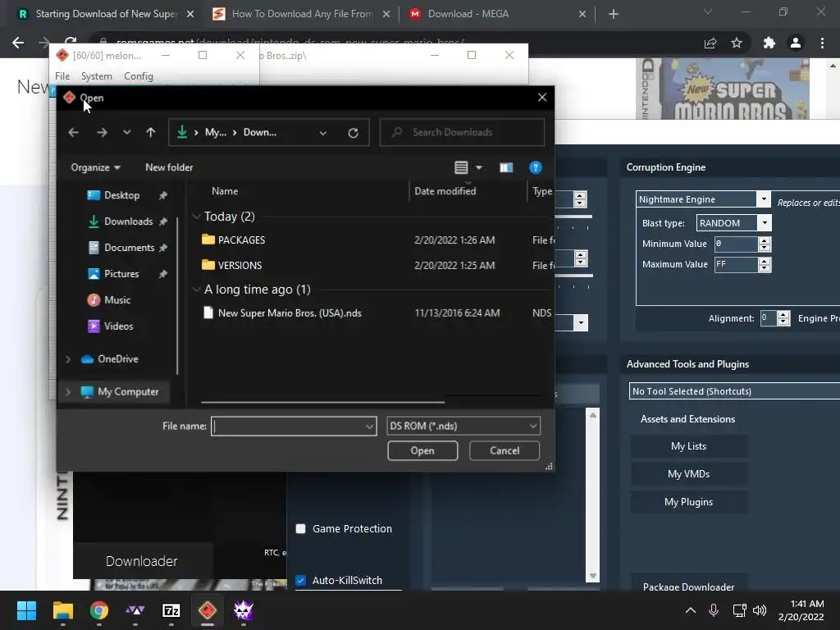Create a New folder
840x630 pixels.
click(169, 167)
